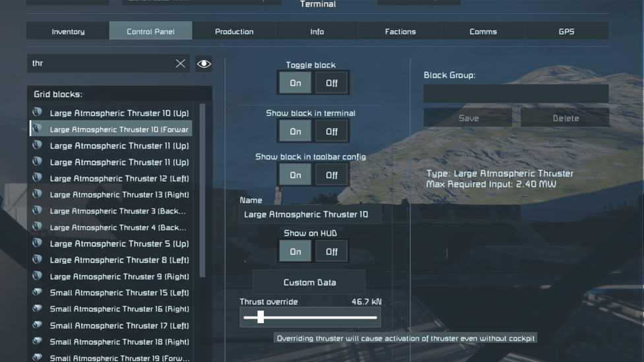Click the icon beside Large Atmospheric Thruster 3 (Back...)
The image size is (644, 362).
coord(38,210)
